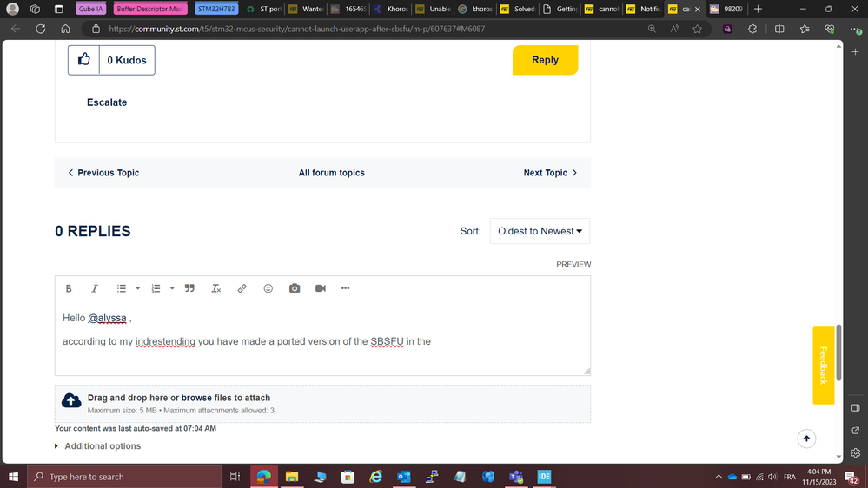Switch to PREVIEW mode
The width and height of the screenshot is (868, 488).
[x=573, y=265]
